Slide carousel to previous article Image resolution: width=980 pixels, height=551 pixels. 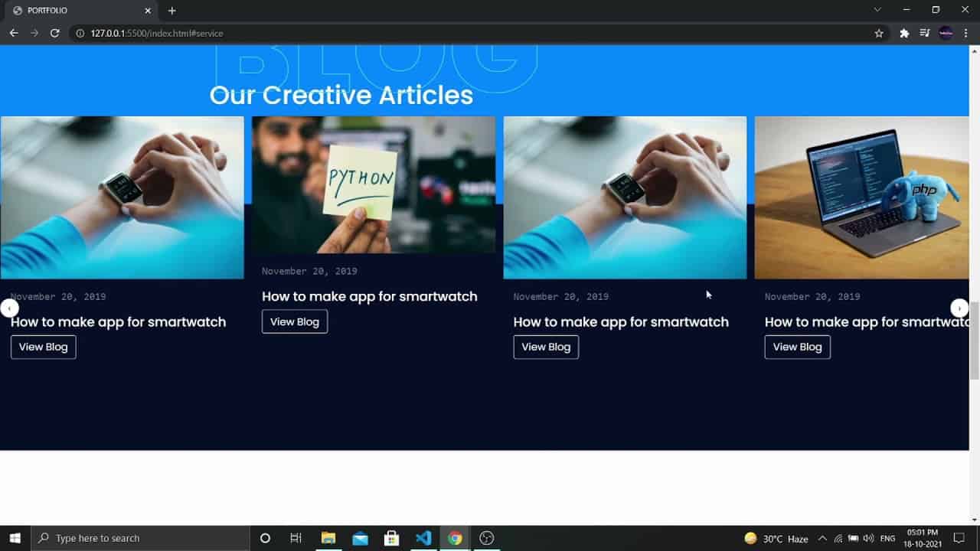pos(9,308)
